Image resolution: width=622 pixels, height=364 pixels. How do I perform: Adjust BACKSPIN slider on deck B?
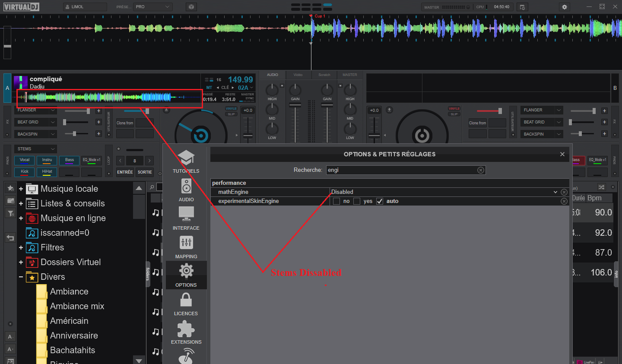click(x=583, y=134)
